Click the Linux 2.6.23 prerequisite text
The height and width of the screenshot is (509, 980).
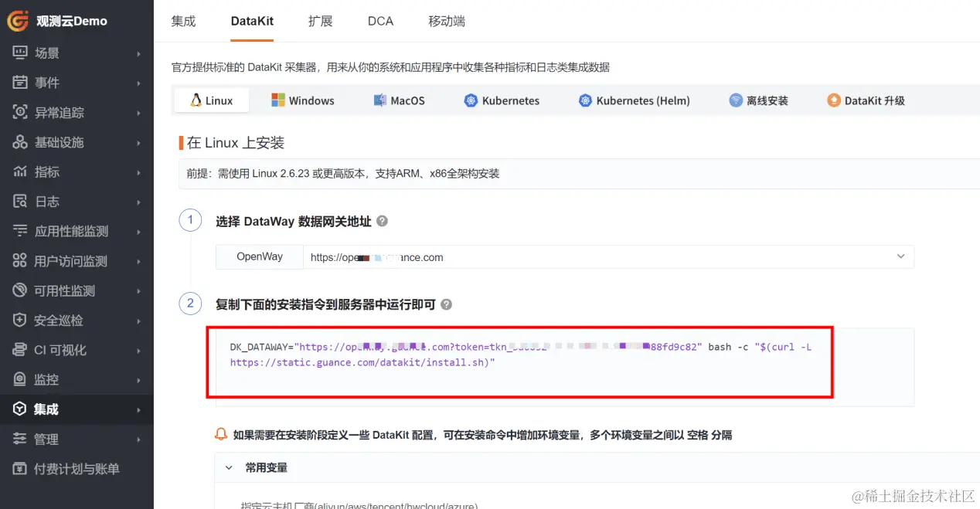[x=343, y=174]
